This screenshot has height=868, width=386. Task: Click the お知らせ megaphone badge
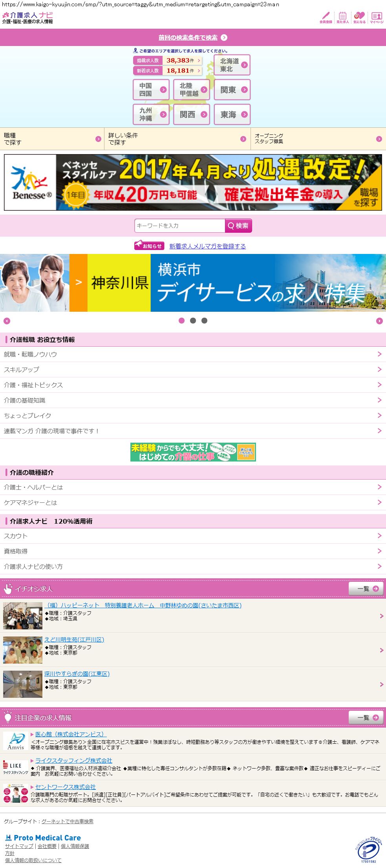(149, 246)
